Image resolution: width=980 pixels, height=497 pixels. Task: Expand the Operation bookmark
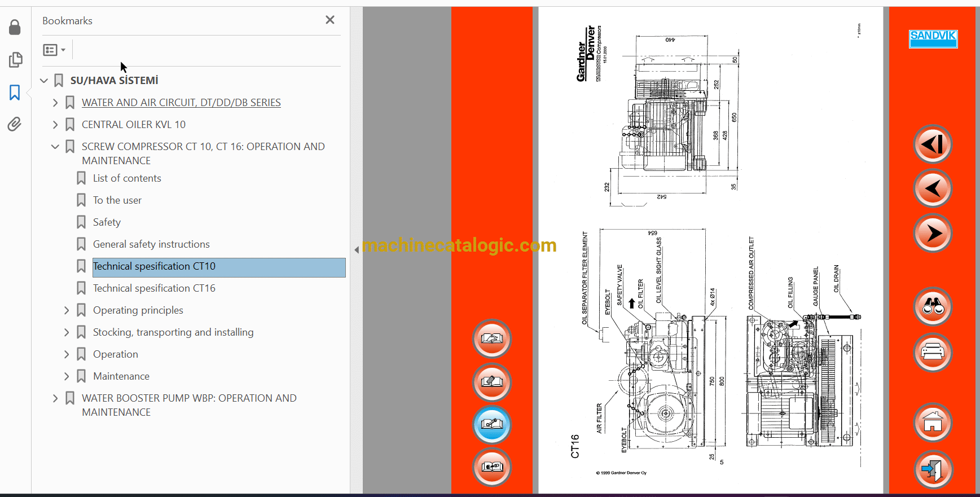(x=67, y=354)
